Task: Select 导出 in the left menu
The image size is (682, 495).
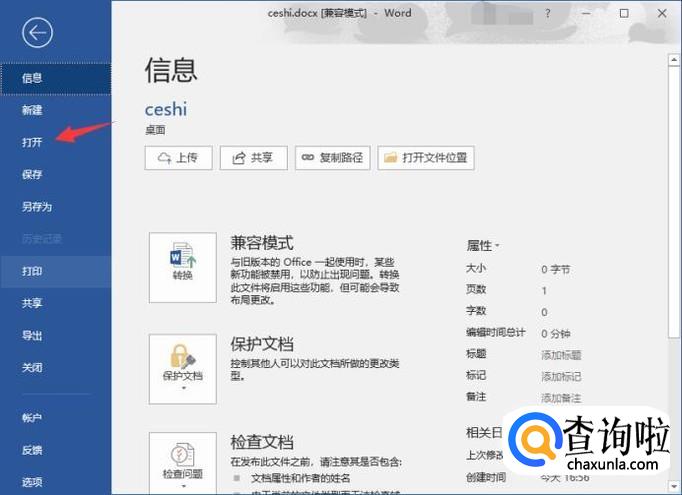Action: tap(32, 335)
